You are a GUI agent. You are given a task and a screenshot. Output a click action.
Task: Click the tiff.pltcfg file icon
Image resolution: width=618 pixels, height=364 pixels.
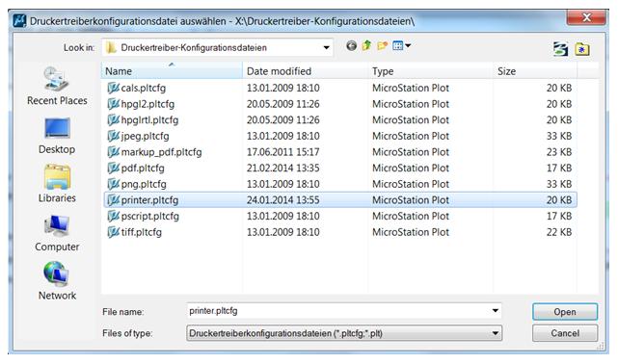tap(113, 232)
